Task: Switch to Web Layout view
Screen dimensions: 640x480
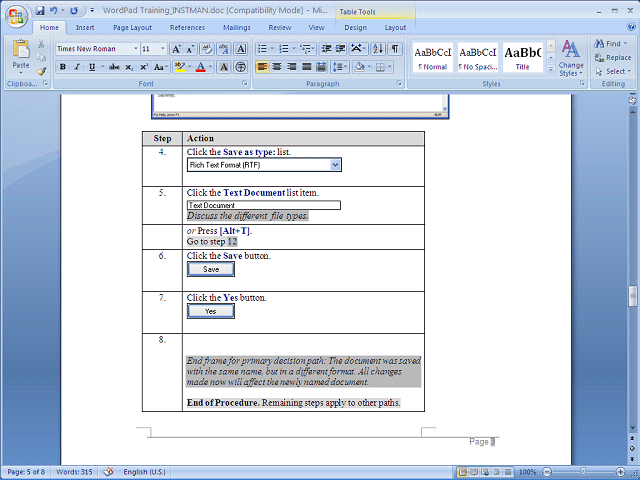Action: [x=485, y=472]
